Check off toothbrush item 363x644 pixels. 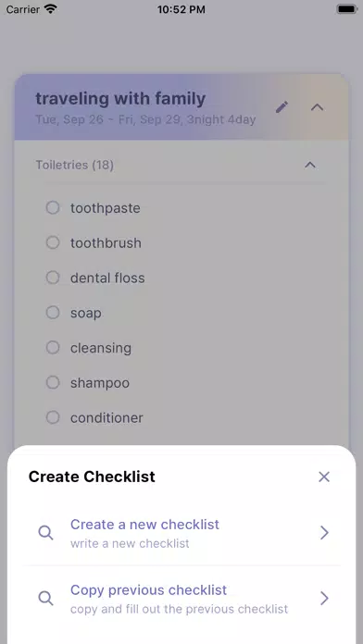(53, 242)
